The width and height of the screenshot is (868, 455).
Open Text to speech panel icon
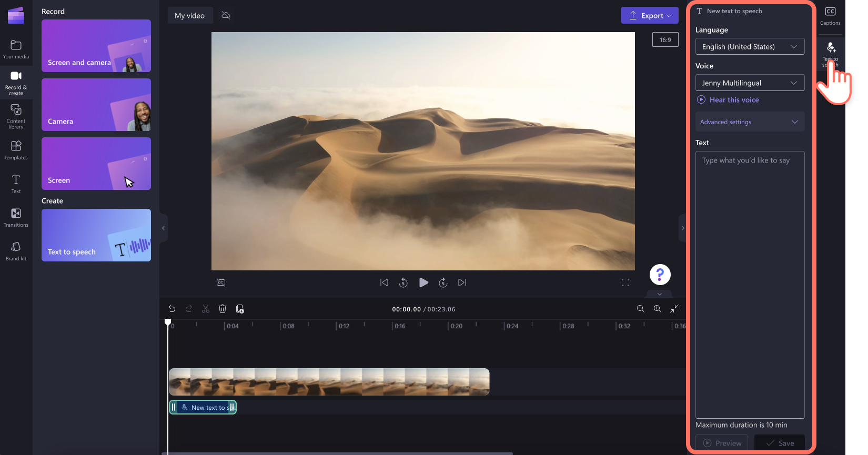(831, 53)
